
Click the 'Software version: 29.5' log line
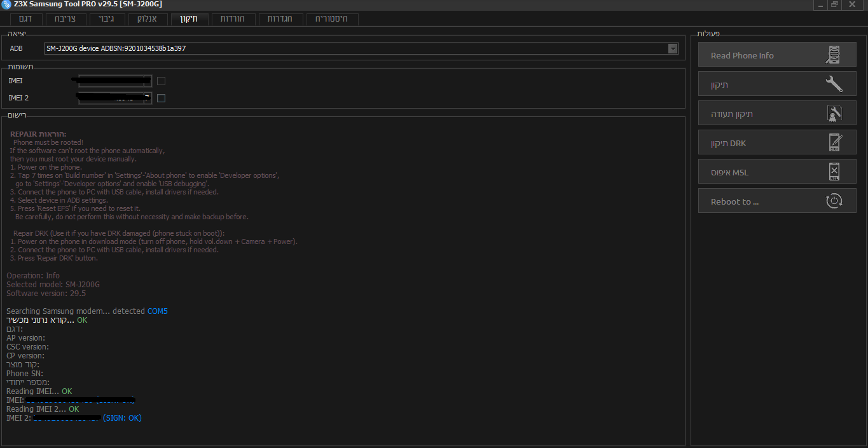pos(46,294)
